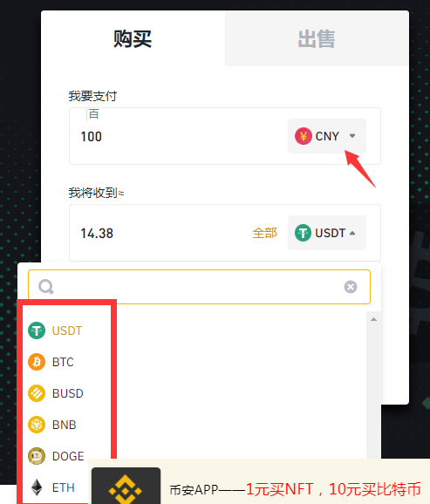Click the receive amount field showing 14.38

162,233
